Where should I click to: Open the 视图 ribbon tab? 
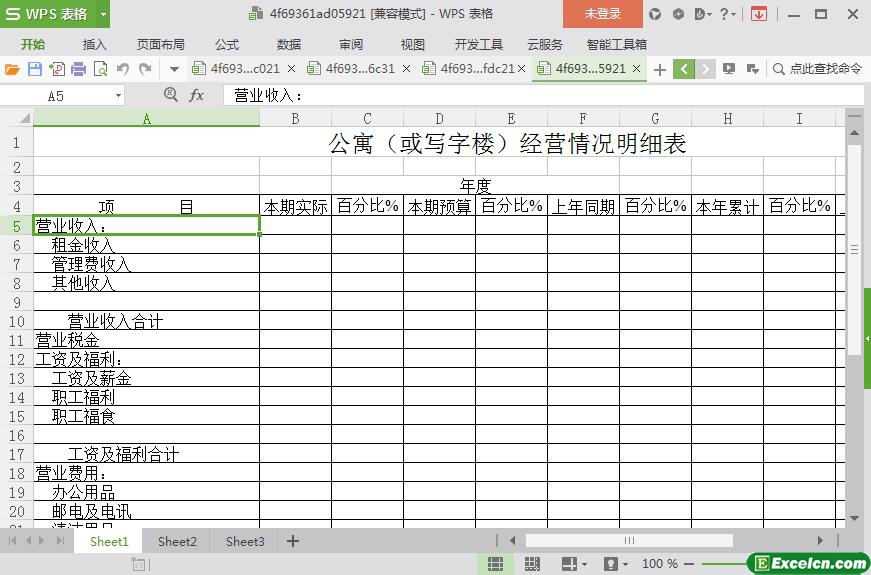click(x=413, y=44)
